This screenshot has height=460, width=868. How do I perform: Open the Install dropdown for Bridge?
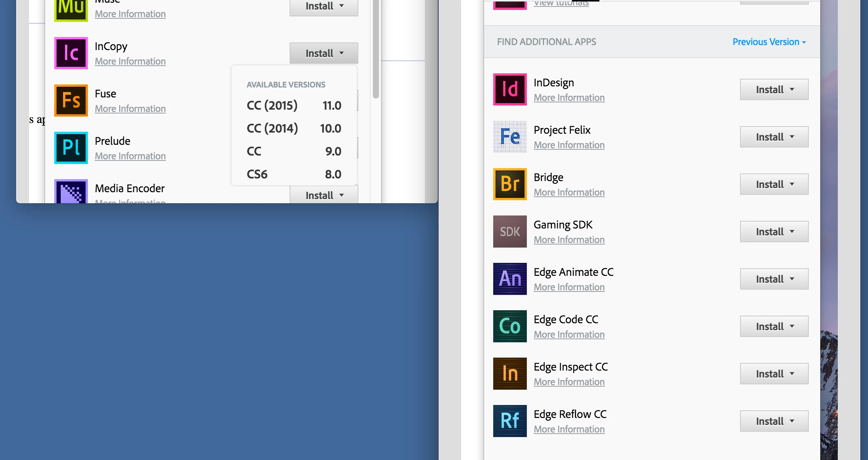pyautogui.click(x=774, y=184)
